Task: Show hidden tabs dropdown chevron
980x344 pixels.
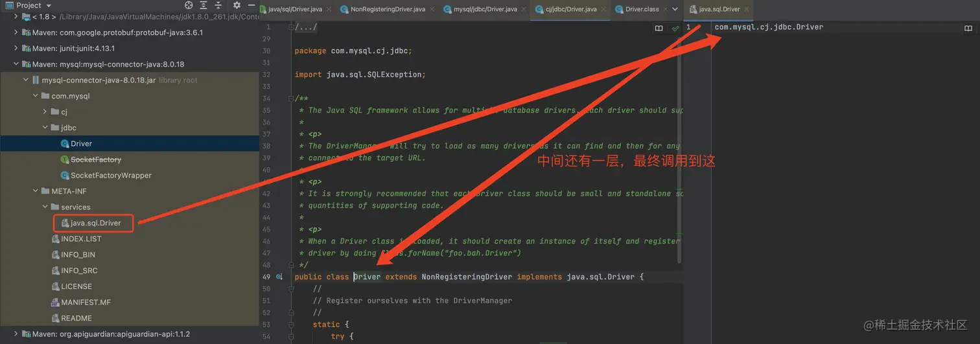Action: pyautogui.click(x=675, y=9)
